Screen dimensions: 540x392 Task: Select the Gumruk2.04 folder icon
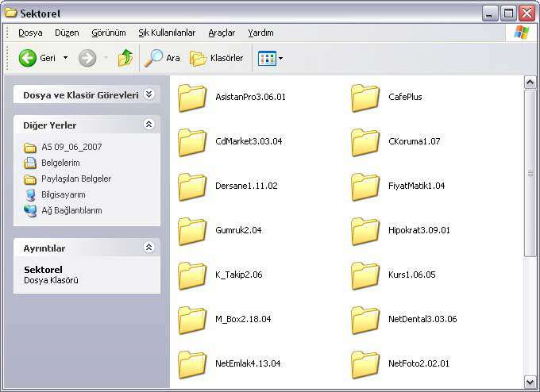click(x=192, y=231)
